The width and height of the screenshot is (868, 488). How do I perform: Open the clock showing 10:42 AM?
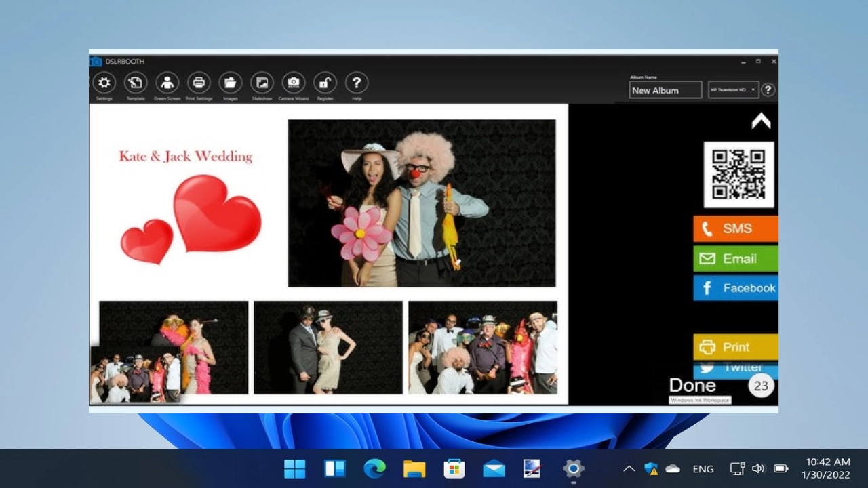coord(826,468)
